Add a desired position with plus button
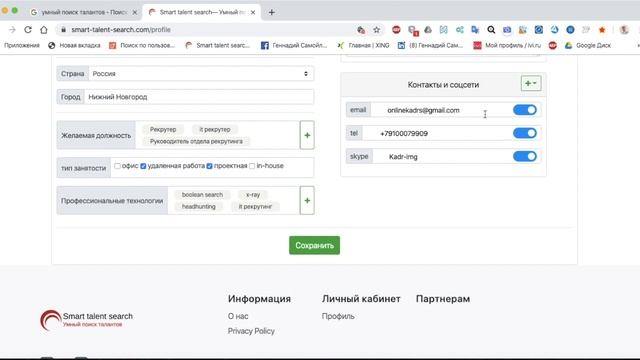This screenshot has width=640, height=360. click(x=307, y=135)
